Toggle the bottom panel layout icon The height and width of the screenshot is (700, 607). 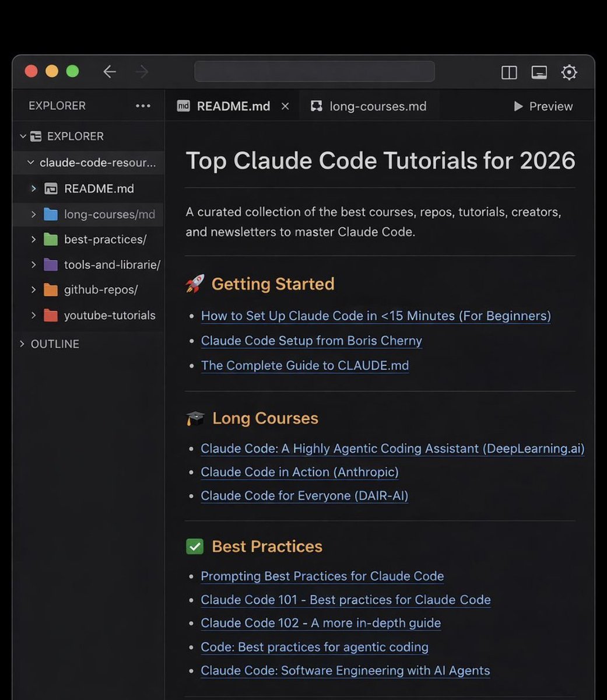(539, 72)
